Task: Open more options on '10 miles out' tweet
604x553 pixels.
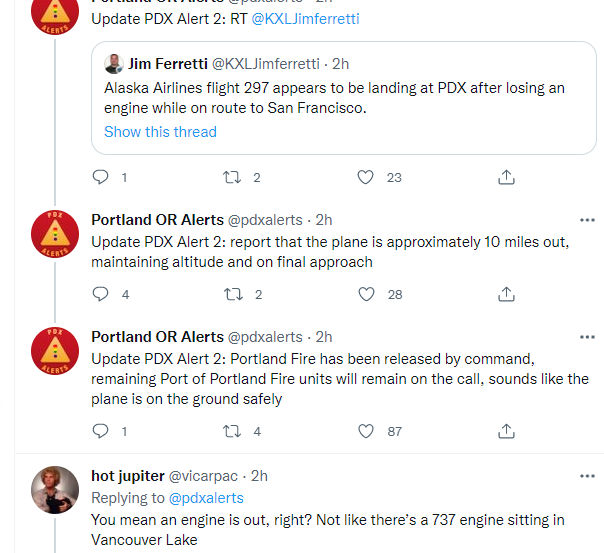Action: 587,220
